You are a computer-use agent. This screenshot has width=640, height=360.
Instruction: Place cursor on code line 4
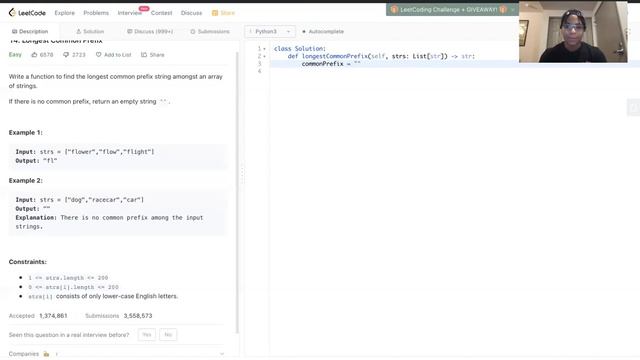click(x=454, y=71)
